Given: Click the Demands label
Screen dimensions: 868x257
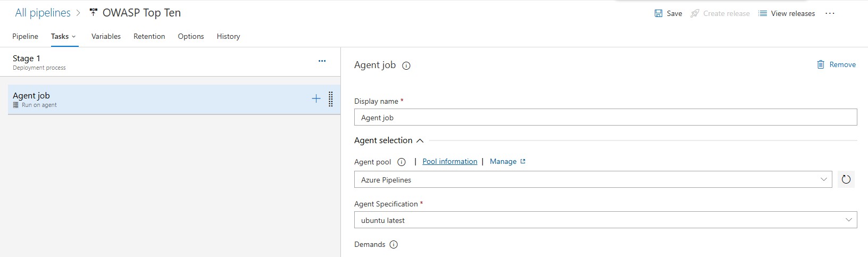Looking at the screenshot, I should coord(370,244).
